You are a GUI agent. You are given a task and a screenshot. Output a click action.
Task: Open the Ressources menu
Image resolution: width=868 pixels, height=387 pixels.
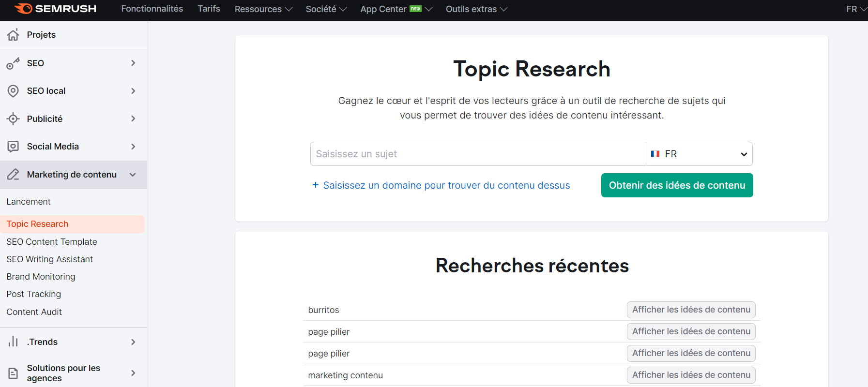(x=263, y=9)
